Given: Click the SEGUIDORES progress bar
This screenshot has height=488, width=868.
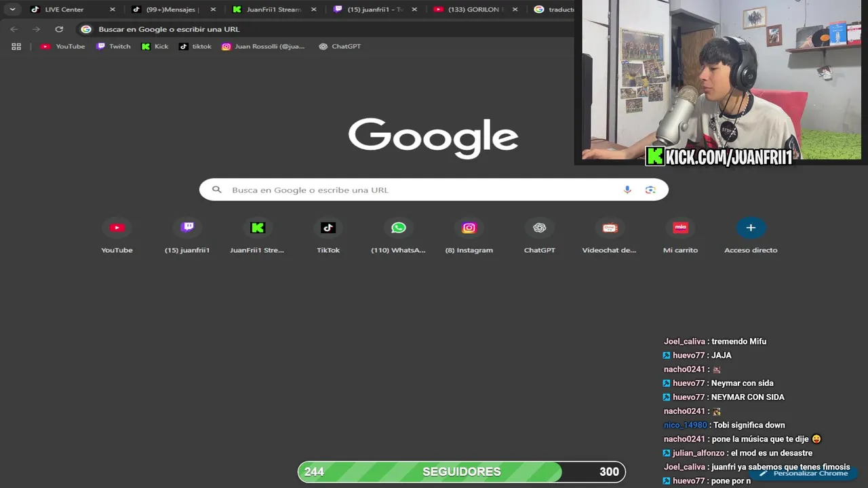Looking at the screenshot, I should [x=461, y=472].
